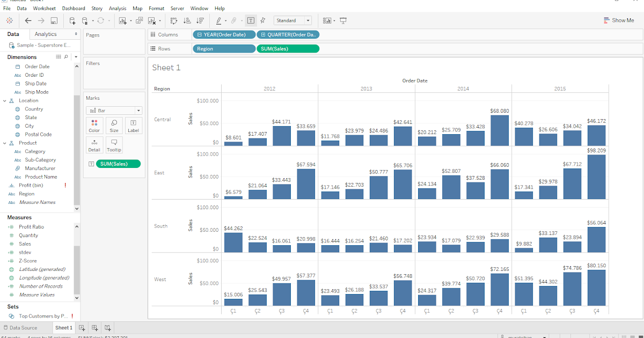Screen dimensions: 644x338
Task: Toggle the Show Mark Labels toolbar button
Action: click(251, 20)
